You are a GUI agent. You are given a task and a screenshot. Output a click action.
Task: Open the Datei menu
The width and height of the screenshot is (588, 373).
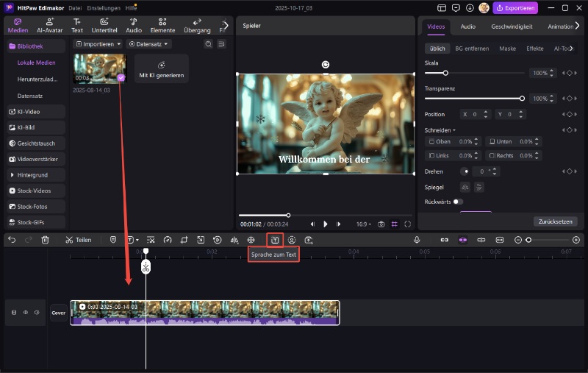(75, 8)
